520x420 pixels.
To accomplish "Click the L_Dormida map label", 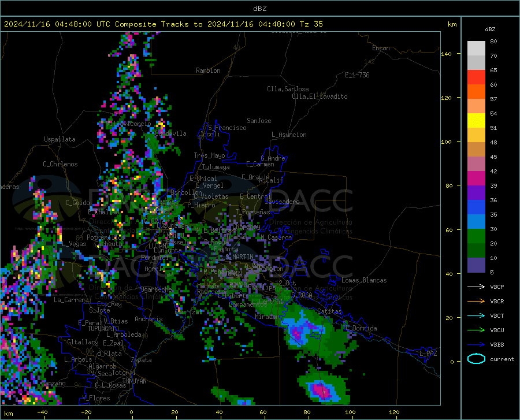I will pyautogui.click(x=362, y=328).
